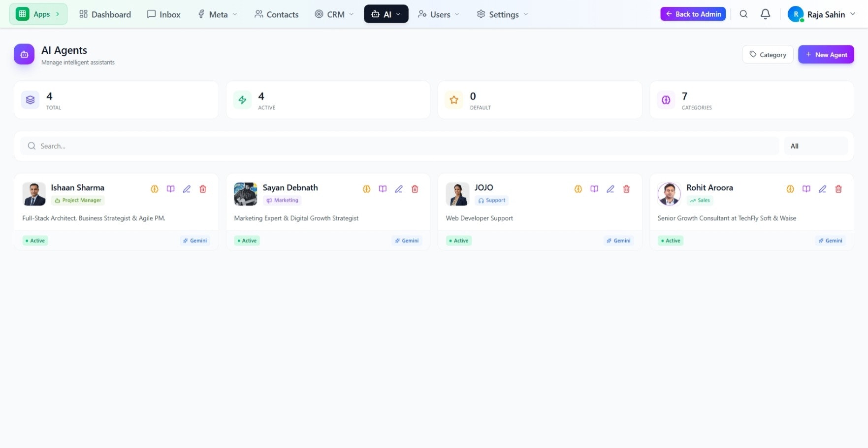
Task: Open the AI menu dropdown
Action: pos(386,14)
